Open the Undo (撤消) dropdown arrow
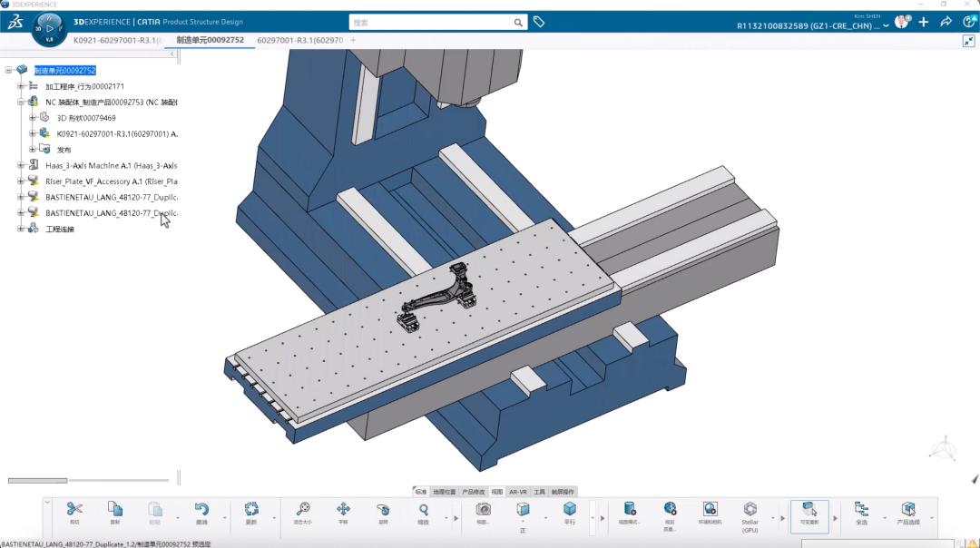Screen dimensions: 980x548 [224, 519]
